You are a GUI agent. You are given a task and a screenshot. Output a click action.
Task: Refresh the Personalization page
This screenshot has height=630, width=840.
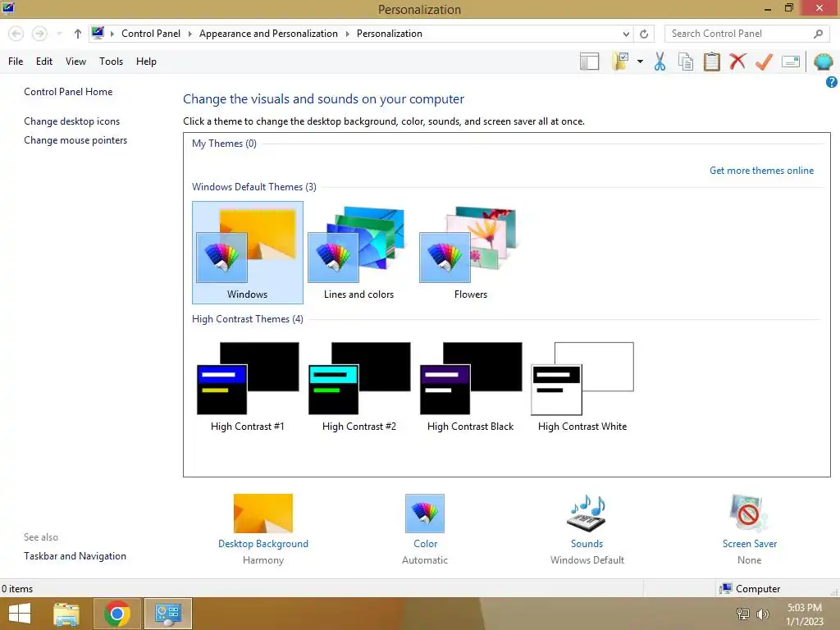click(644, 34)
